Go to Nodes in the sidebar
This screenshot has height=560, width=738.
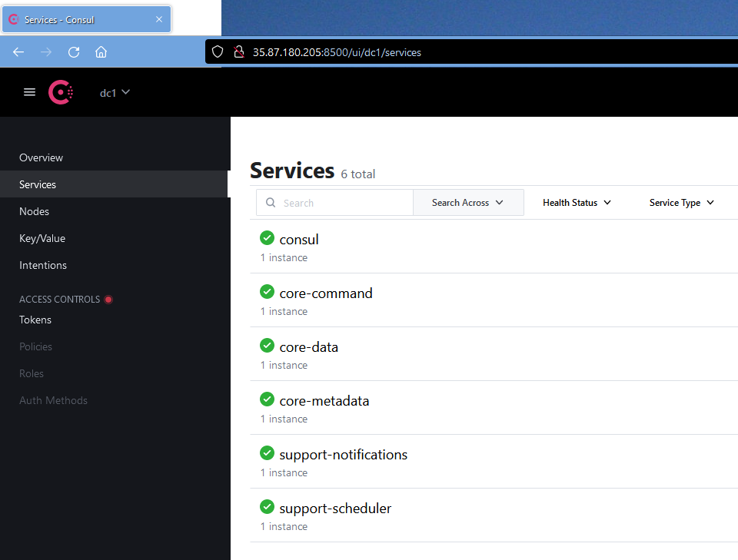(x=34, y=211)
